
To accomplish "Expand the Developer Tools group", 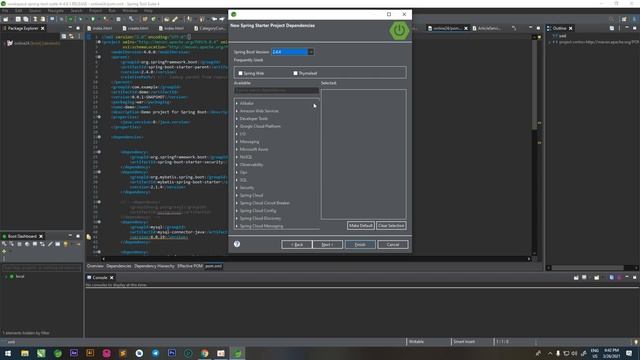I will 237,119.
